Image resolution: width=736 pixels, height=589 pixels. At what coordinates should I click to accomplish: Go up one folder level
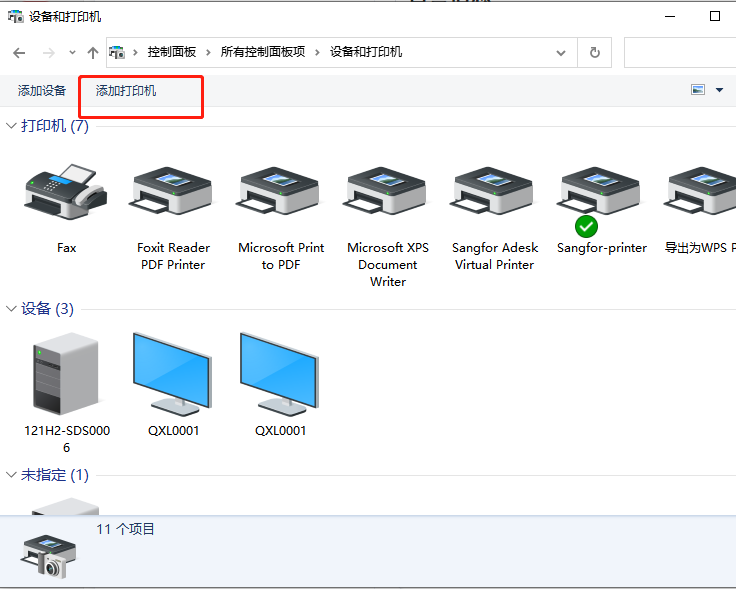click(x=93, y=53)
